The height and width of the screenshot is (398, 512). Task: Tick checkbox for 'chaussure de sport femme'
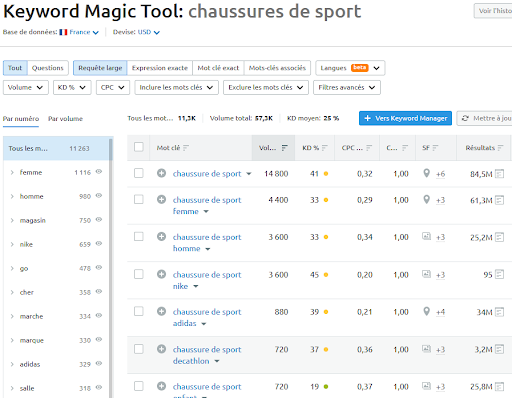(x=139, y=199)
